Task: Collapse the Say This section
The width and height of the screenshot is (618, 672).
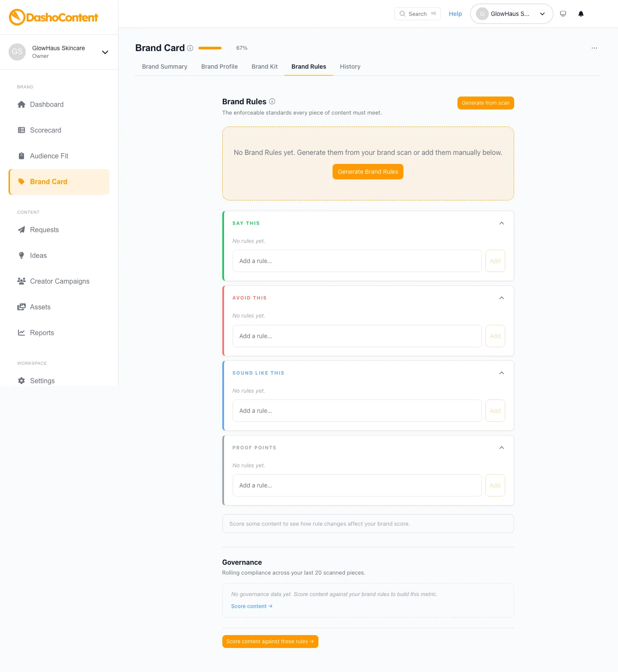Action: [502, 223]
